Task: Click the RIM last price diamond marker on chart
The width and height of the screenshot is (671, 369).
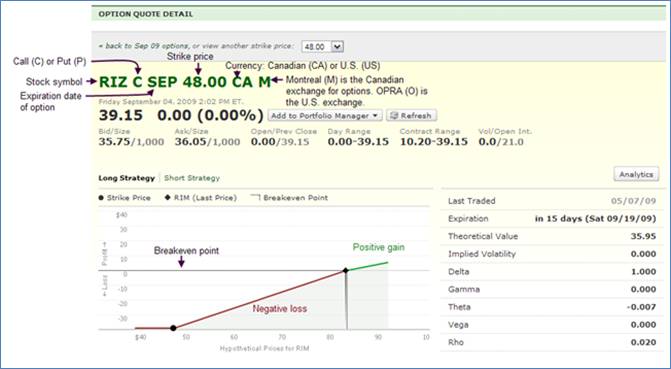Action: coord(346,270)
